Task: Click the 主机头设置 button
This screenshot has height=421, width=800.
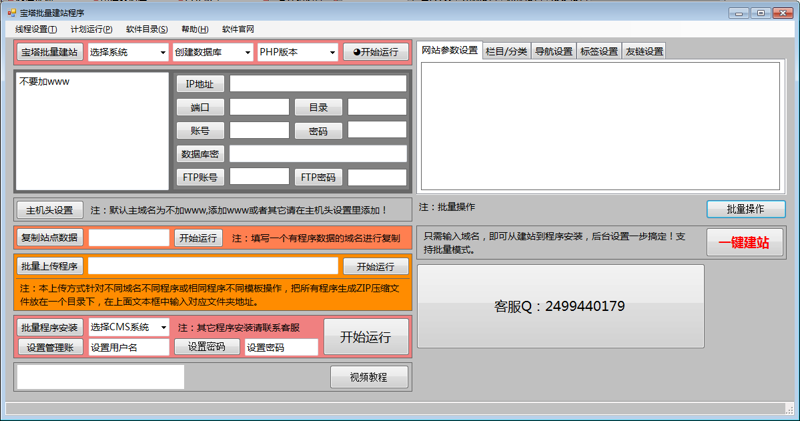Action: pos(49,210)
